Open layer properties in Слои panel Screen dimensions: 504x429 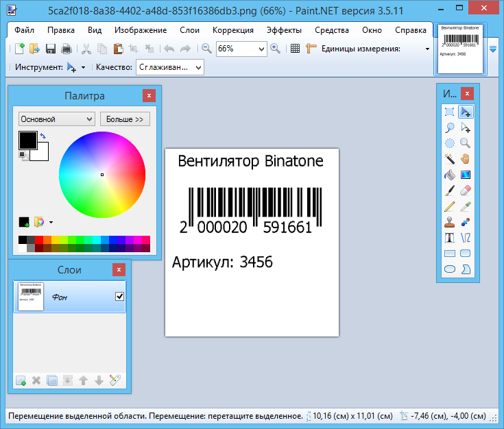click(x=115, y=380)
